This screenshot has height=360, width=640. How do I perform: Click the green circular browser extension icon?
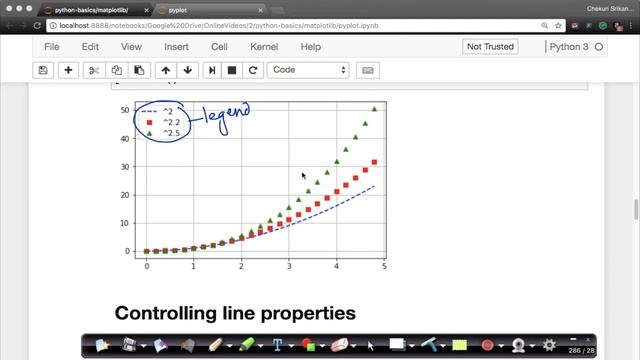tap(602, 26)
